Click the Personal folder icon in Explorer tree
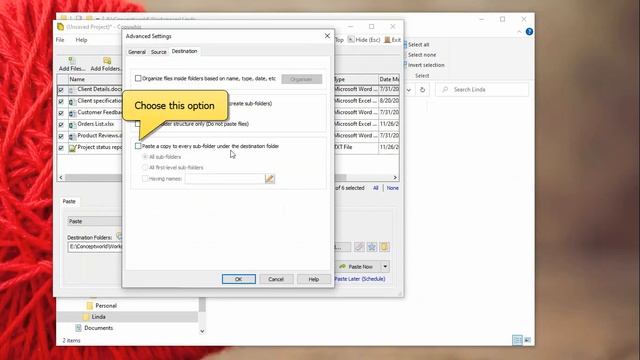Screen dimensions: 640x360 (90, 305)
